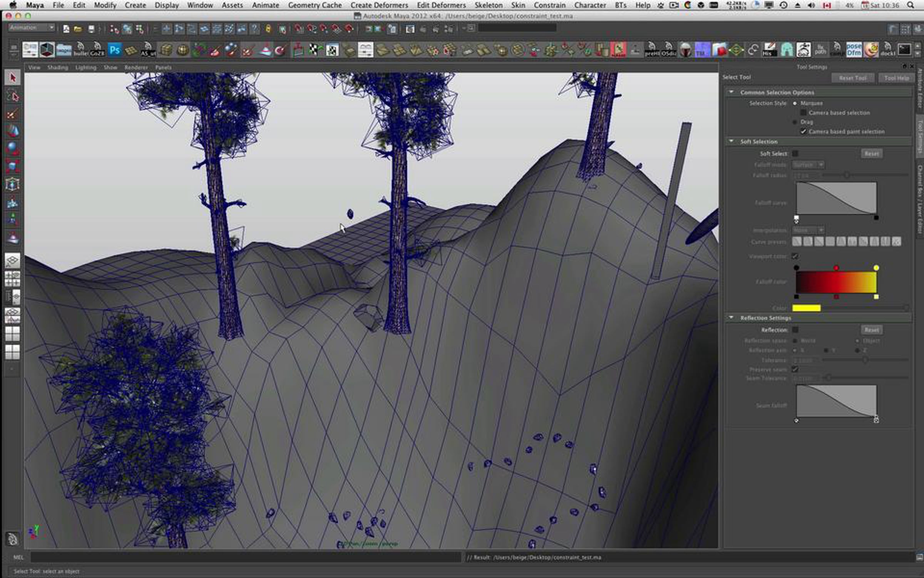Viewport: 924px width, 578px height.
Task: Click the MEL command input field
Action: tap(245, 557)
